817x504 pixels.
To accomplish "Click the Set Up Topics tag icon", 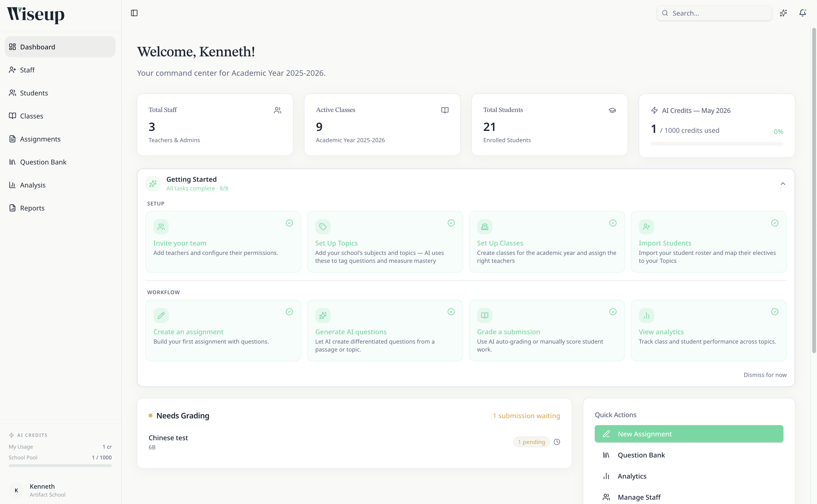I will tap(322, 227).
